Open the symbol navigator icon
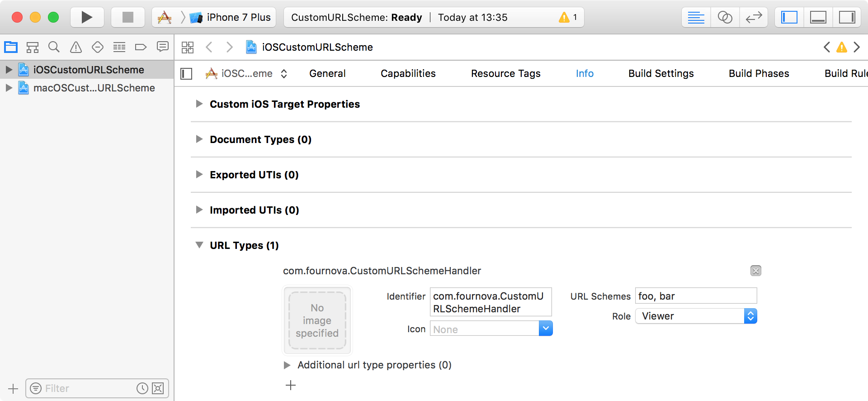This screenshot has width=868, height=401. (x=33, y=47)
